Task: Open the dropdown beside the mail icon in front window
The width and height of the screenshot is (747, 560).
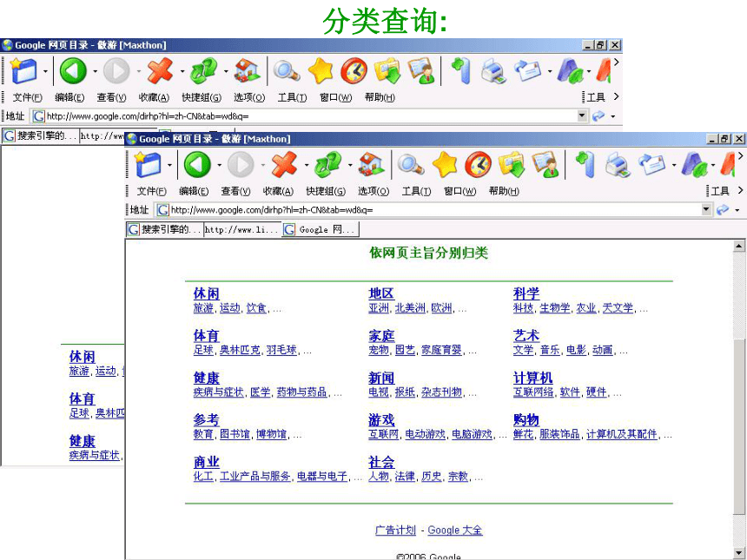Action: click(x=674, y=165)
